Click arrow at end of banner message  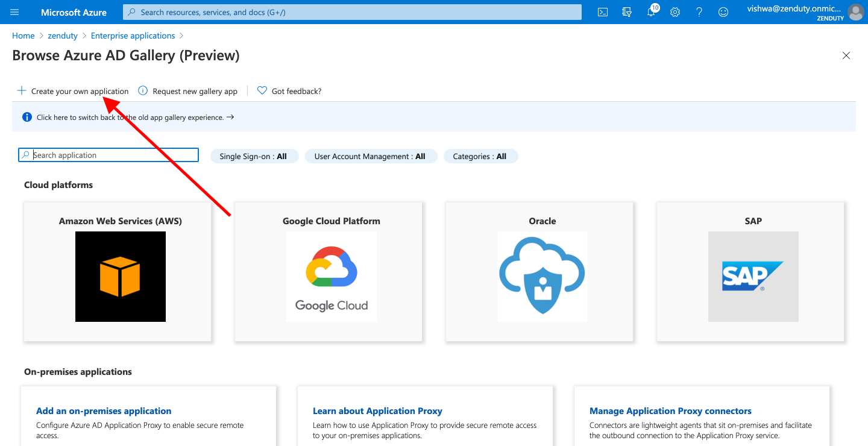230,117
